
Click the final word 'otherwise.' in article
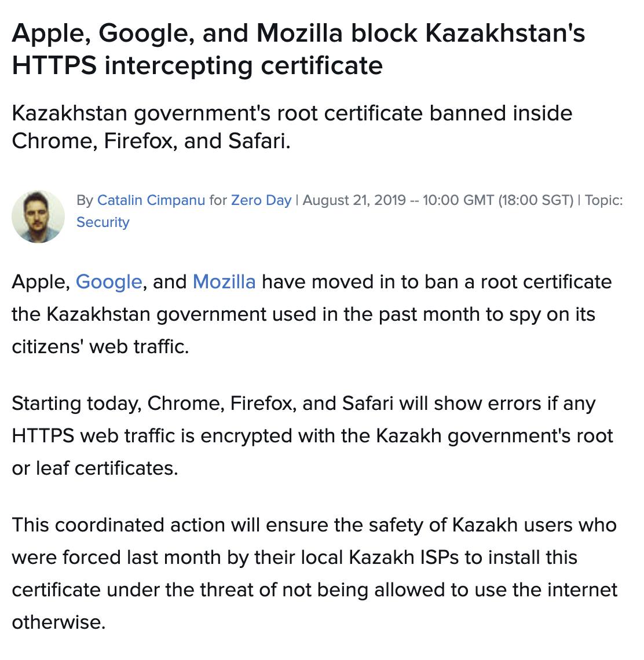(x=58, y=622)
